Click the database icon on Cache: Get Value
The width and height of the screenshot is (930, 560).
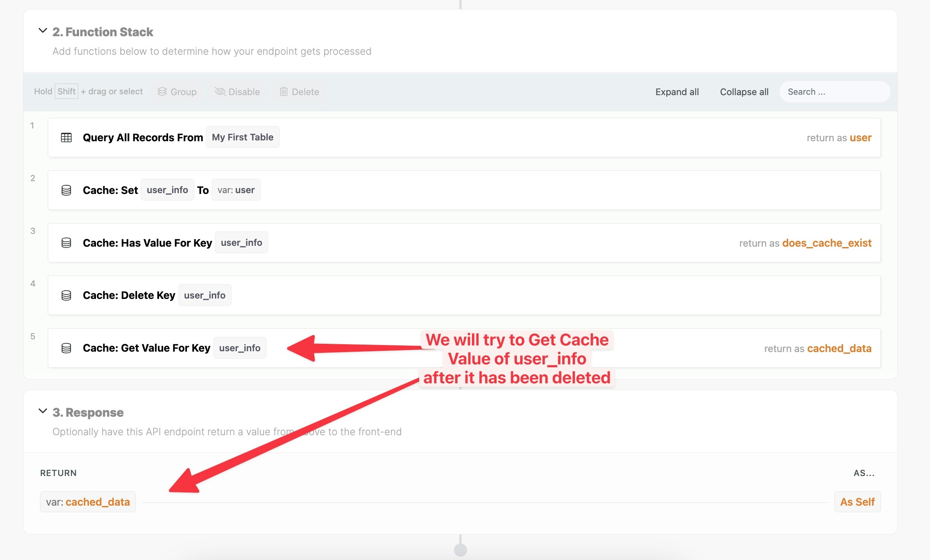(66, 348)
